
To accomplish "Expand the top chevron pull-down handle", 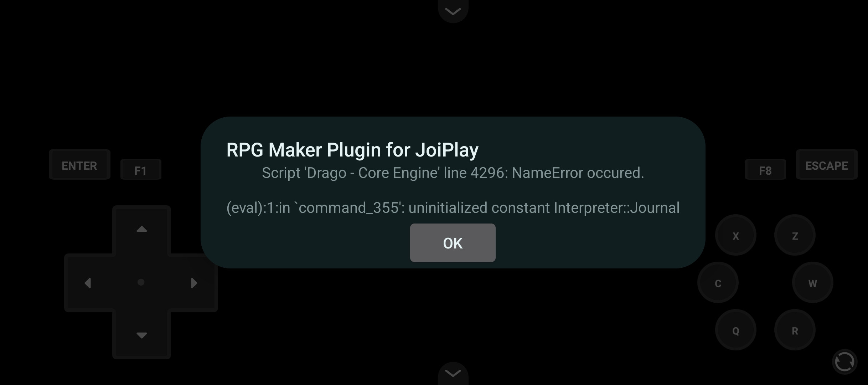I will coord(453,11).
